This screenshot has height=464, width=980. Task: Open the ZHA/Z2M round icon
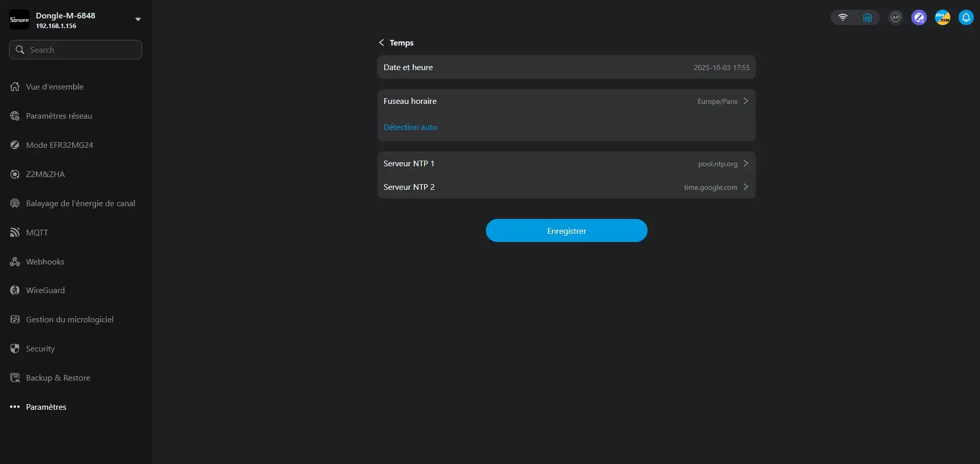[942, 17]
